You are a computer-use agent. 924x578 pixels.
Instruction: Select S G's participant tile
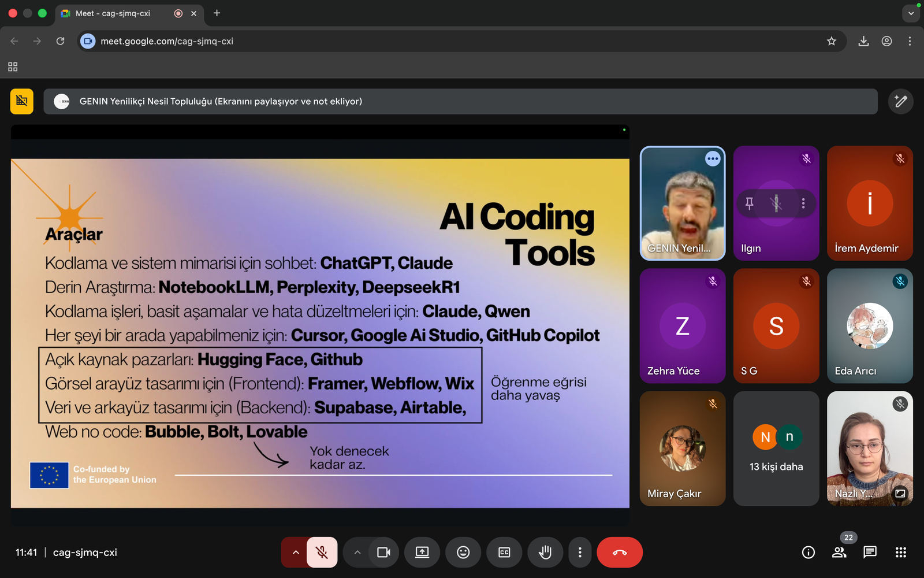[x=776, y=326]
